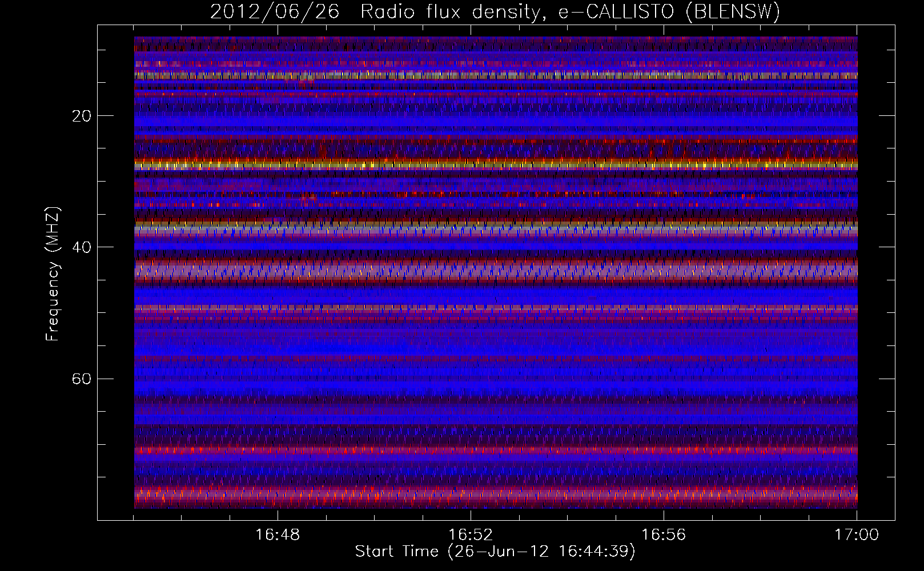924x571 pixels.
Task: Click the 'Start Time (26-Jun-12 16:44:39)' label
Action: (x=495, y=552)
